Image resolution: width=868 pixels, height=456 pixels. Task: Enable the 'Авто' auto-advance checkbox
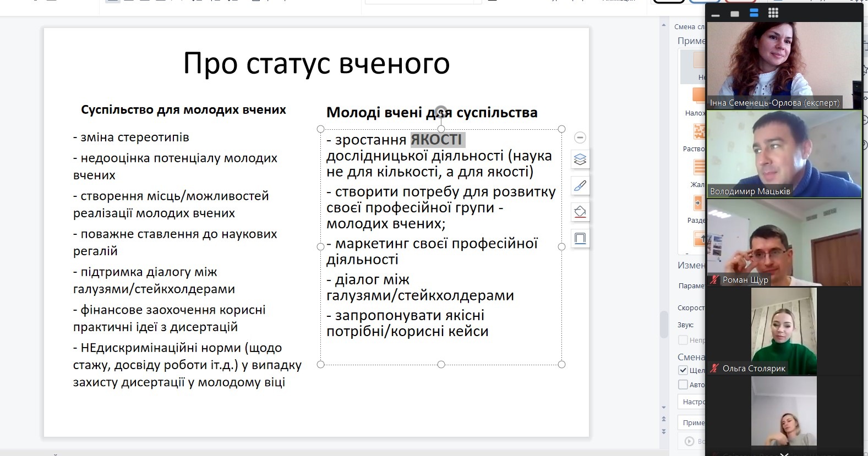(683, 384)
